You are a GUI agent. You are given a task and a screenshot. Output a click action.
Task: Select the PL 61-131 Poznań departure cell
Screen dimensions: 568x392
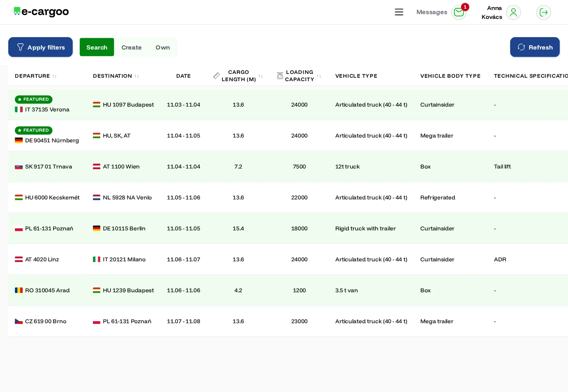pos(44,228)
